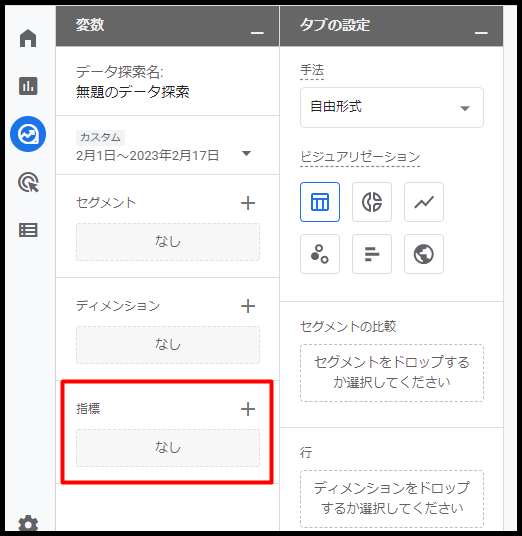Viewport: 522px width, 536px height.
Task: Expand the custom date range dropdown
Action: (246, 153)
